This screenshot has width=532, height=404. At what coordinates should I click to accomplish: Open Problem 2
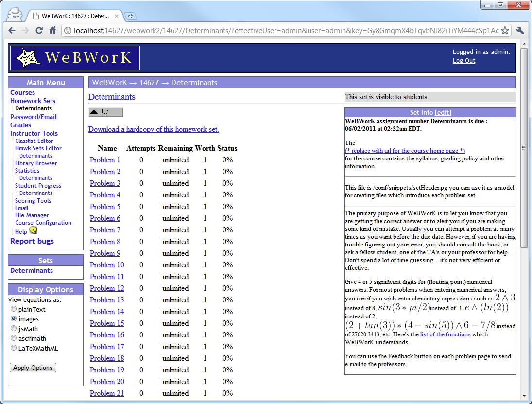[x=105, y=172]
